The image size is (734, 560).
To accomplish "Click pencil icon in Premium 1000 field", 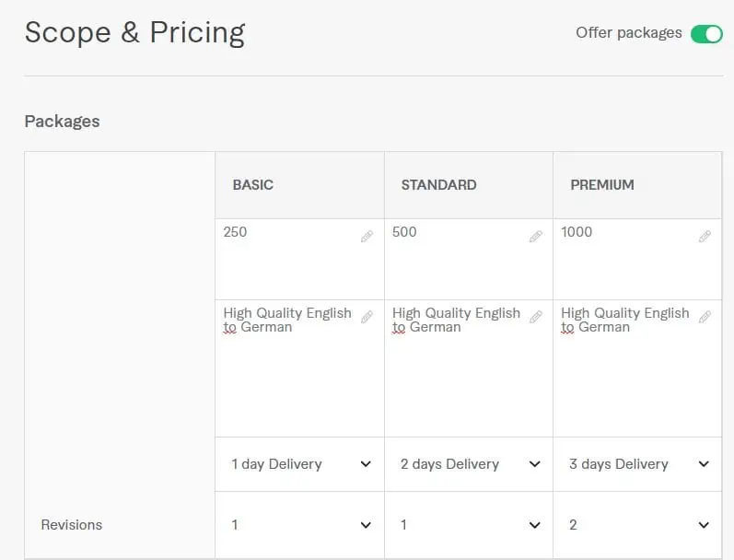I will [x=705, y=237].
